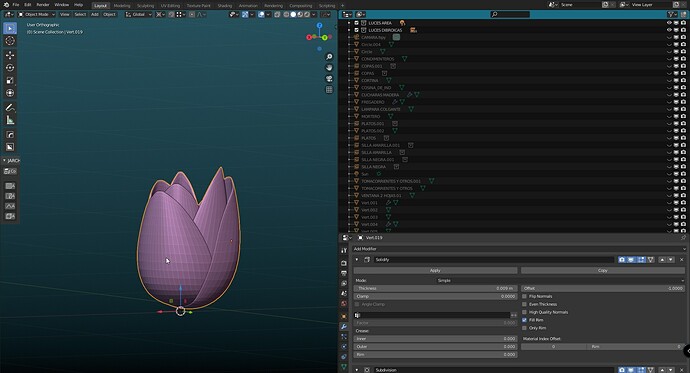Hide LUCES DIBROICAS collection with eye icon
Image resolution: width=690 pixels, height=373 pixels.
tap(669, 30)
